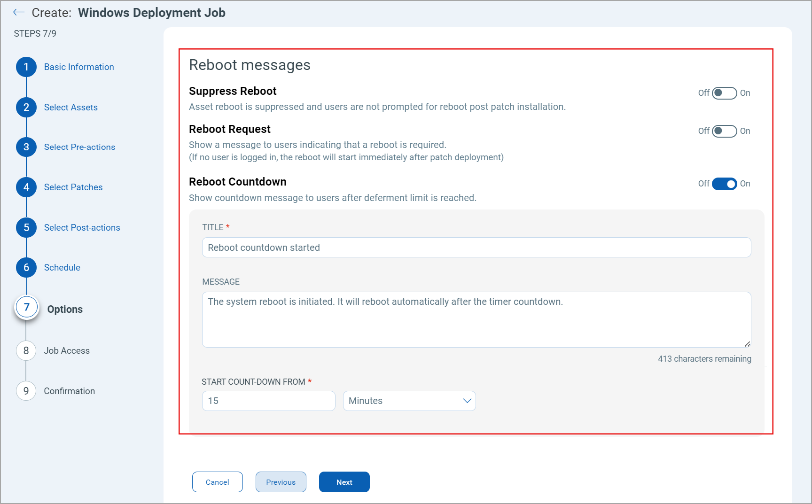Viewport: 812px width, 504px height.
Task: Go to the Schedule step
Action: [x=62, y=268]
